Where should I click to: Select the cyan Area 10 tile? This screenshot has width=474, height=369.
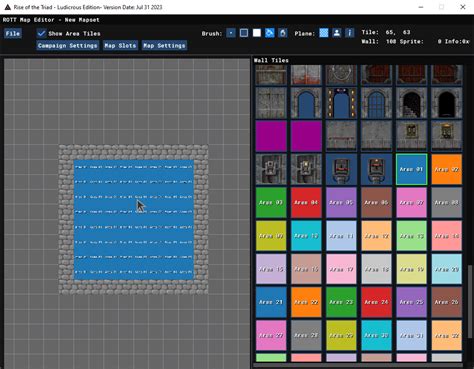[306, 236]
